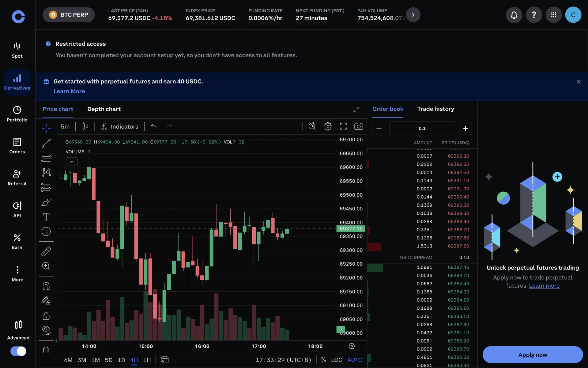
Task: Take a chart snapshot with camera icon
Action: pyautogui.click(x=359, y=126)
